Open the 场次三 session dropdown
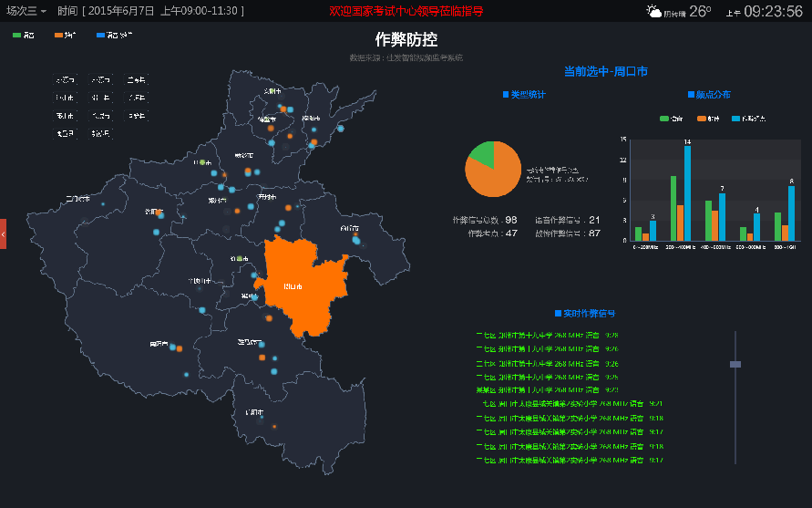The height and width of the screenshot is (508, 812). [26, 11]
